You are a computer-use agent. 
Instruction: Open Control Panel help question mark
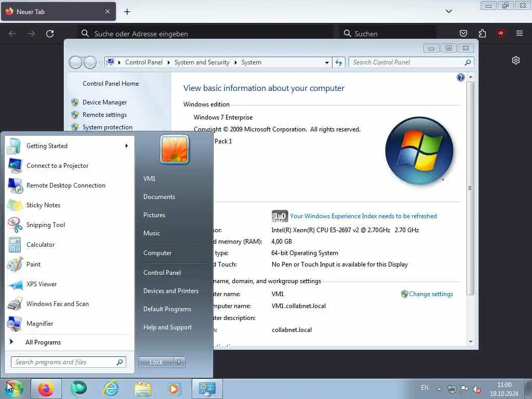coord(460,78)
